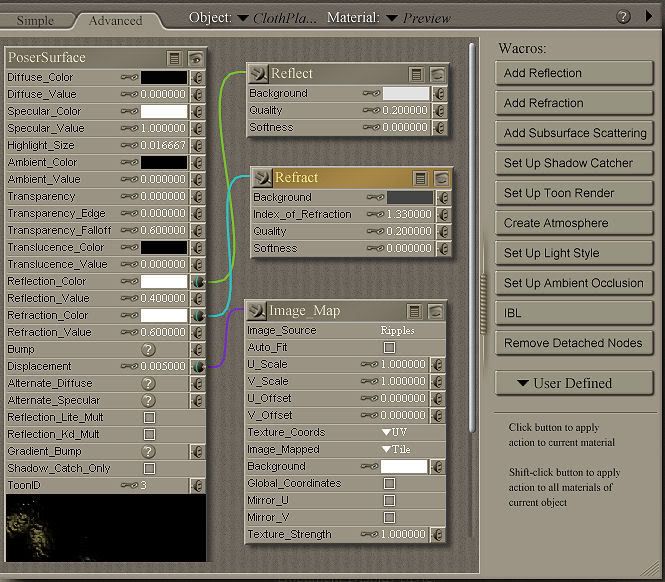Toggle the PoserSurface node preview eye

tap(196, 58)
